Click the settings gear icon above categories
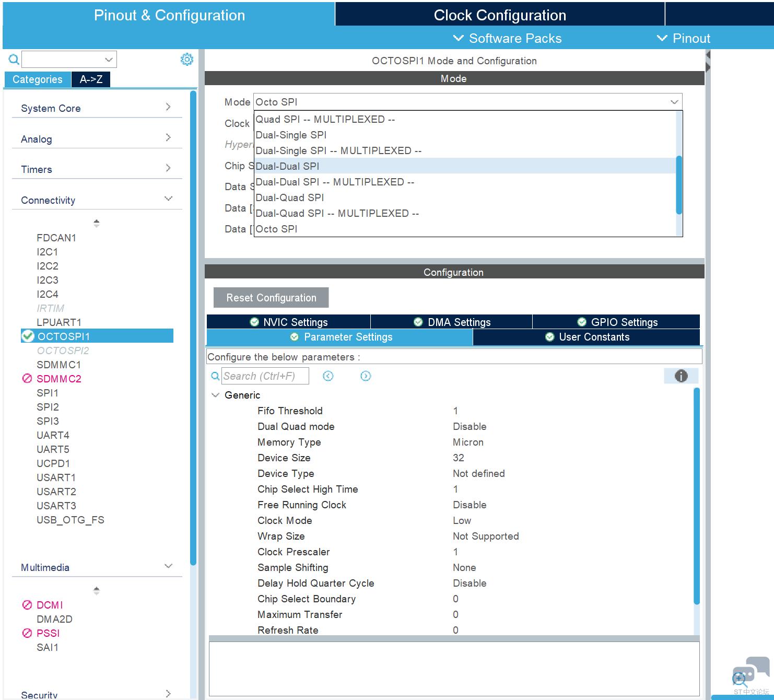Image resolution: width=774 pixels, height=700 pixels. (x=186, y=60)
